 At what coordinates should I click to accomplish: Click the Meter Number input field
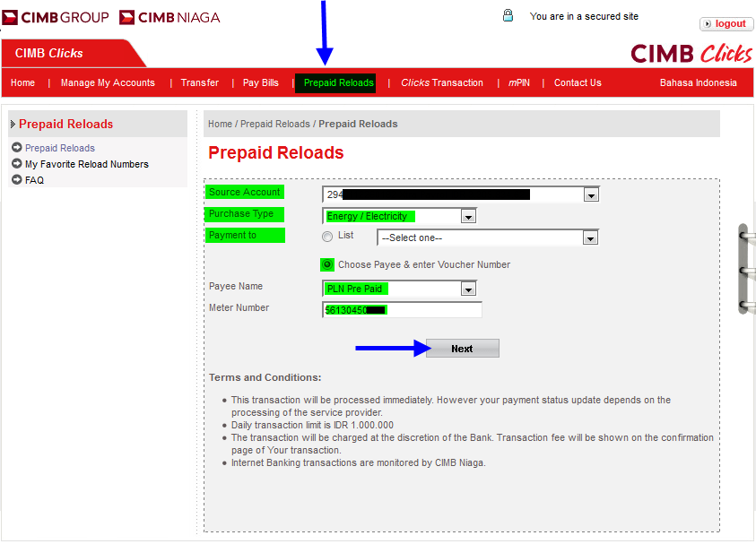tap(402, 310)
